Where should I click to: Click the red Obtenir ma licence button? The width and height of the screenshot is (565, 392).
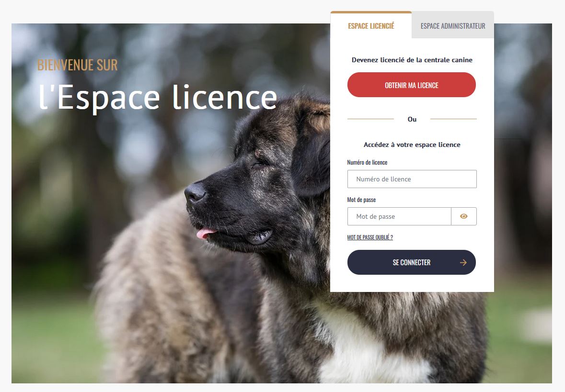coord(412,85)
